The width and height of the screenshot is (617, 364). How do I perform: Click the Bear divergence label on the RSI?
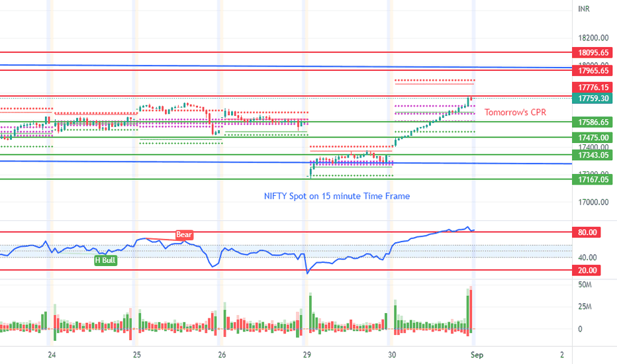click(x=184, y=235)
